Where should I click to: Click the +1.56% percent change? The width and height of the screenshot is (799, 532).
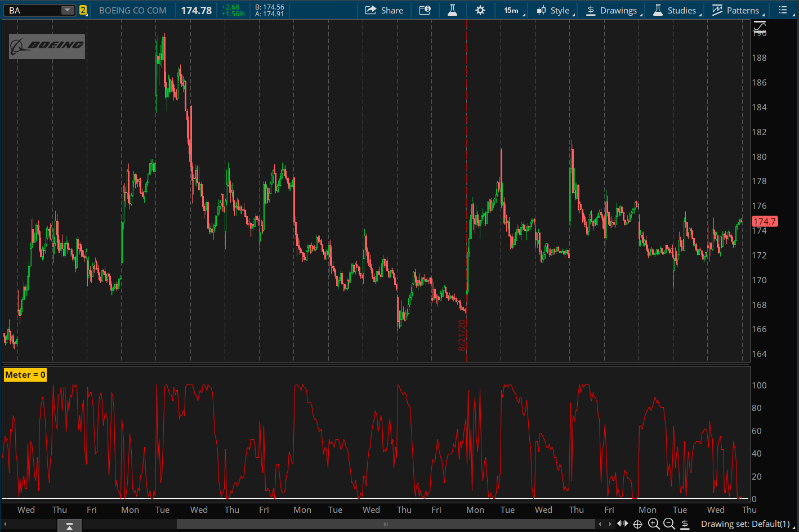[x=233, y=14]
